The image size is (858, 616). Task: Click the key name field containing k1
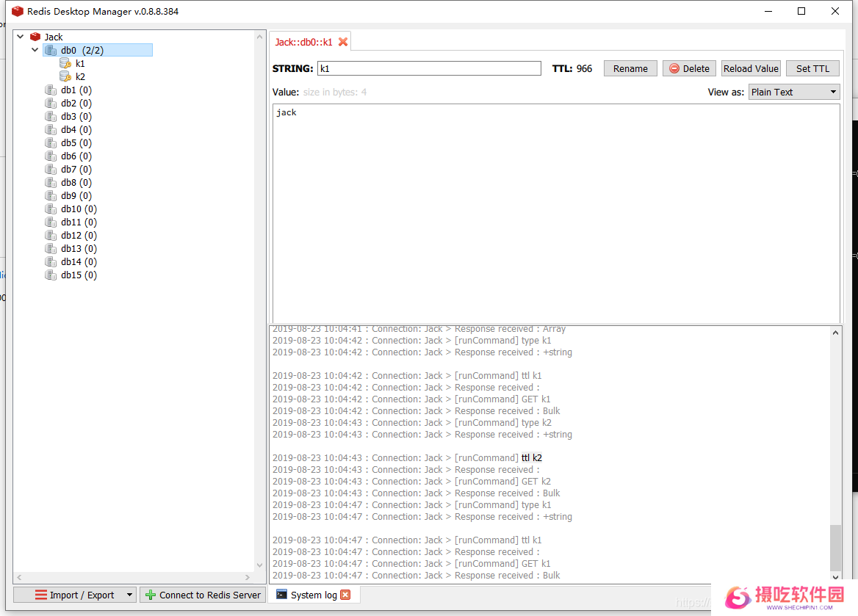[429, 68]
